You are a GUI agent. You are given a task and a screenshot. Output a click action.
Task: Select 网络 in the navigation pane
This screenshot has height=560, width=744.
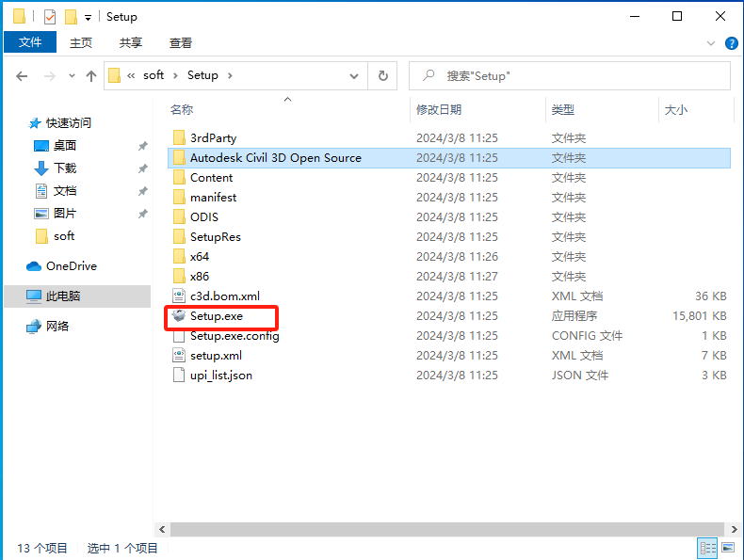tap(57, 327)
